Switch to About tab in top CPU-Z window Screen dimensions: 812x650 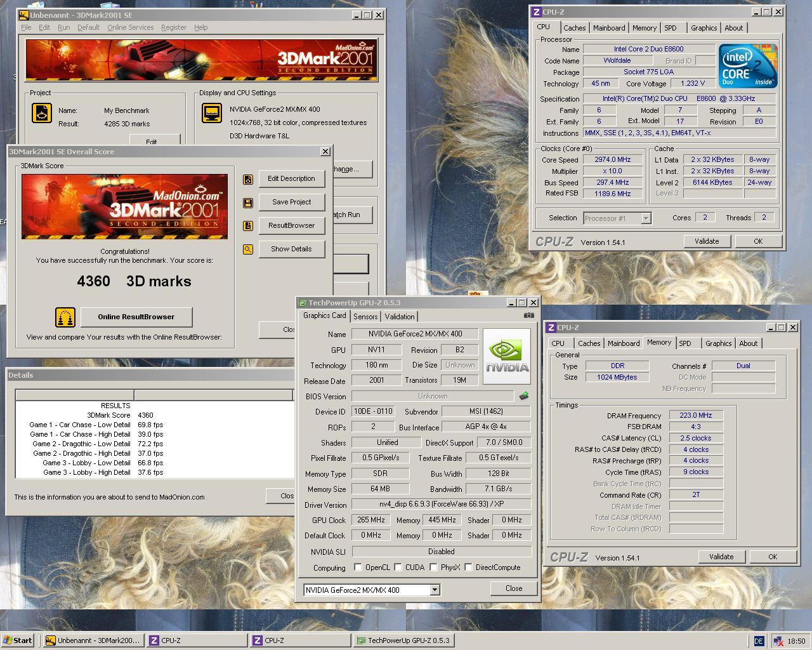pos(734,28)
